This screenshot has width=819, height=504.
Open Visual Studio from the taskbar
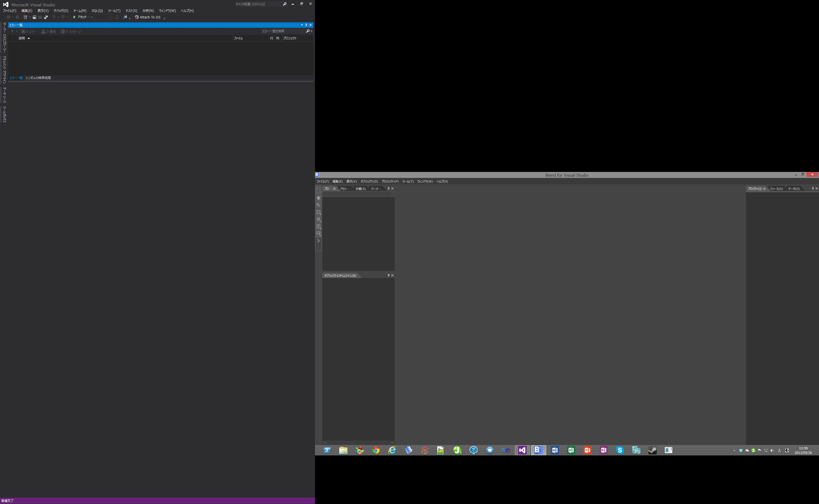522,450
